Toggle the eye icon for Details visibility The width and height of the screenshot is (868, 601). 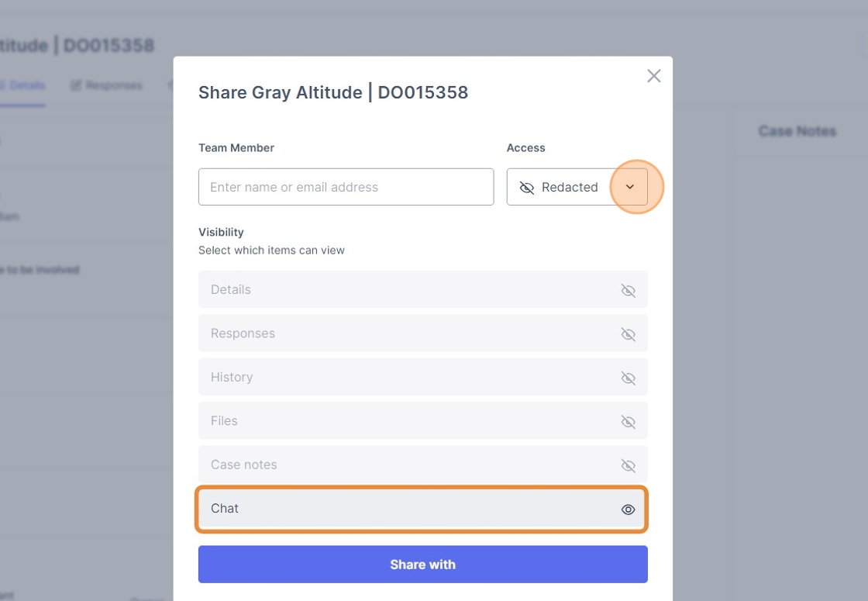coord(628,290)
